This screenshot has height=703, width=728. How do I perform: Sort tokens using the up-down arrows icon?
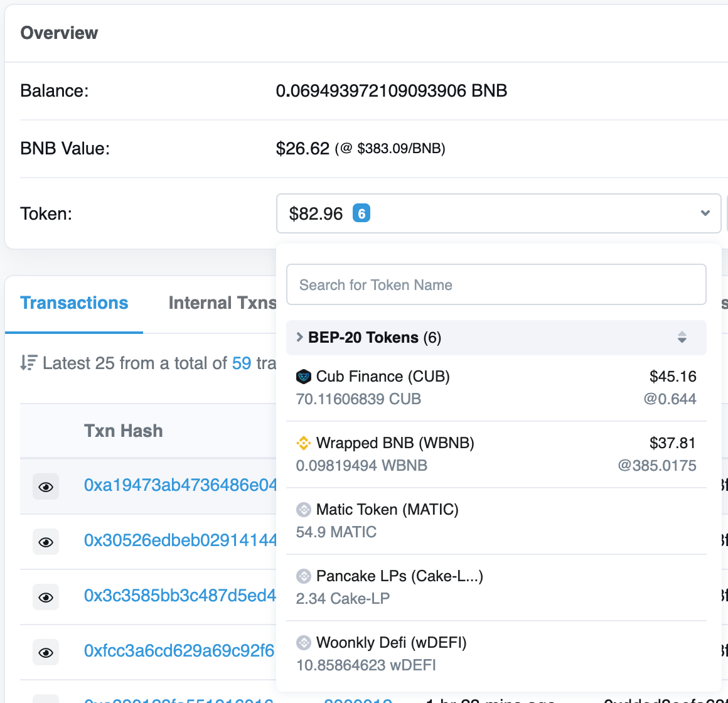point(682,337)
